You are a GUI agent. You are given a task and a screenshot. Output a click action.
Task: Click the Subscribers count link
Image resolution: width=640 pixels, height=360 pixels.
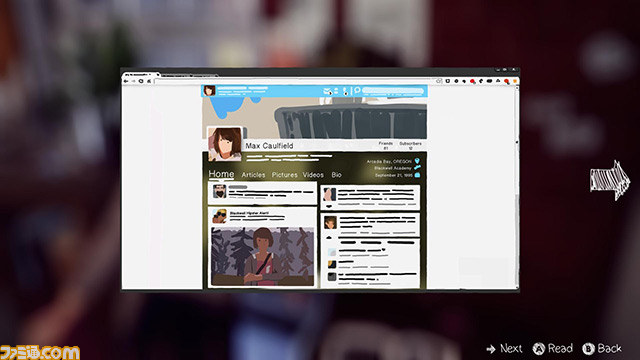(x=410, y=146)
